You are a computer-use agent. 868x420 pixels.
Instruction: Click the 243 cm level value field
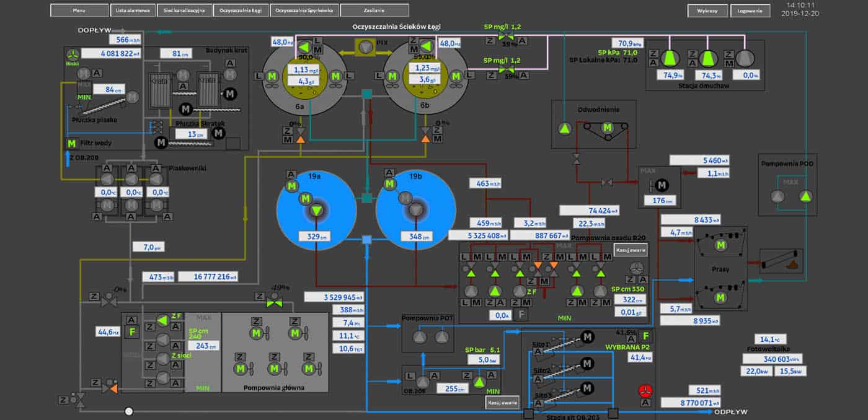click(x=202, y=346)
